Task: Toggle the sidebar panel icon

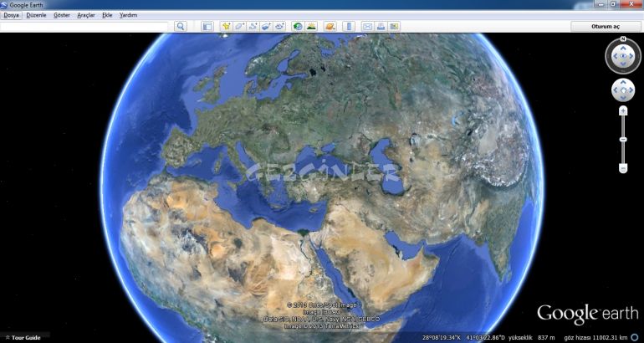Action: tap(207, 26)
